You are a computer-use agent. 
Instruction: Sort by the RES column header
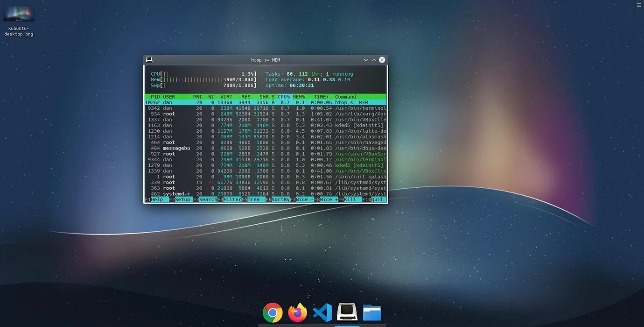tap(246, 97)
